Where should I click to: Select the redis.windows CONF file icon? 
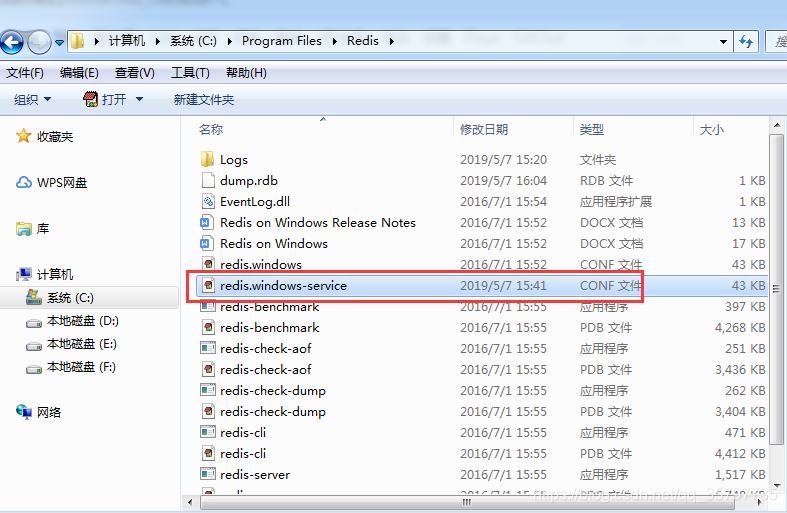208,265
